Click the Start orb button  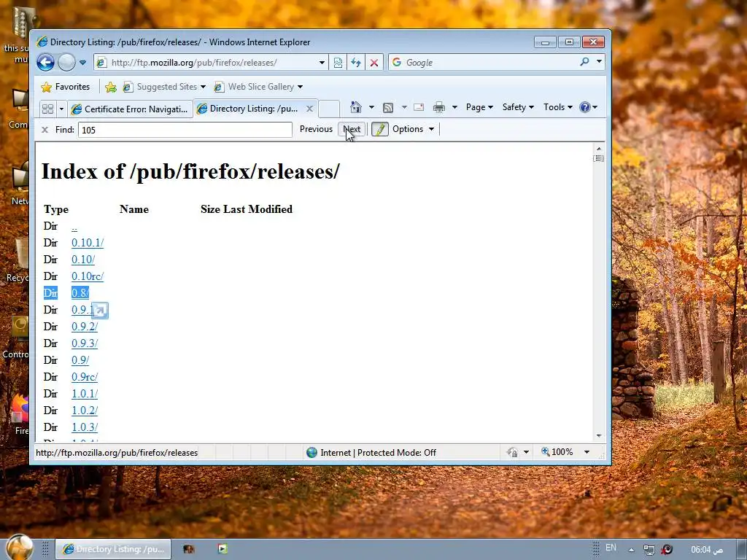click(x=20, y=548)
